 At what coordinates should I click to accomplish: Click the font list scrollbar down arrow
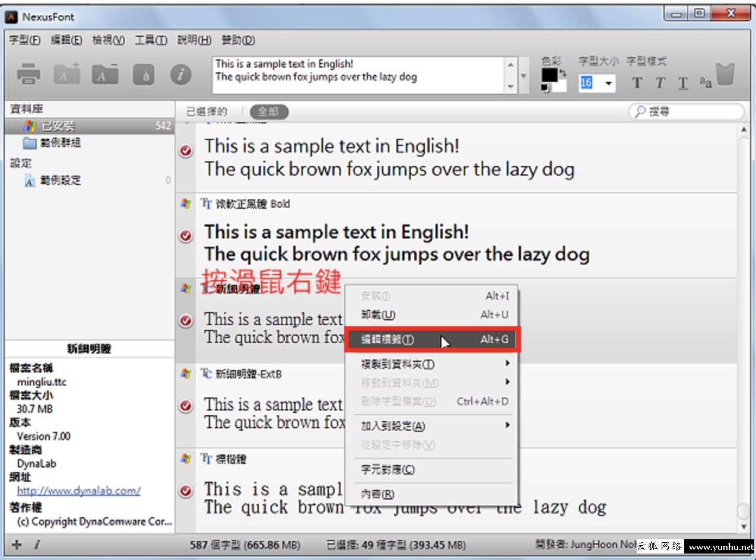click(745, 526)
